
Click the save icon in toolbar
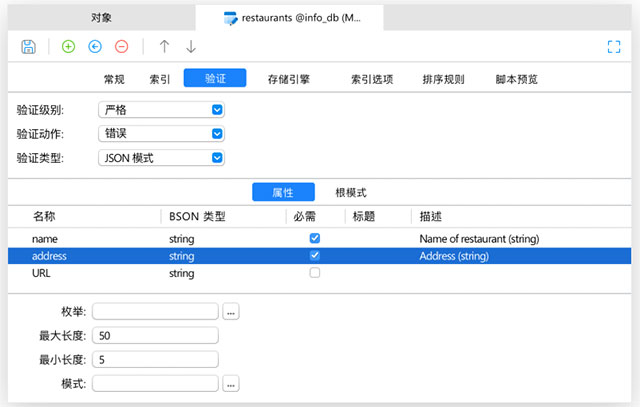pos(28,47)
